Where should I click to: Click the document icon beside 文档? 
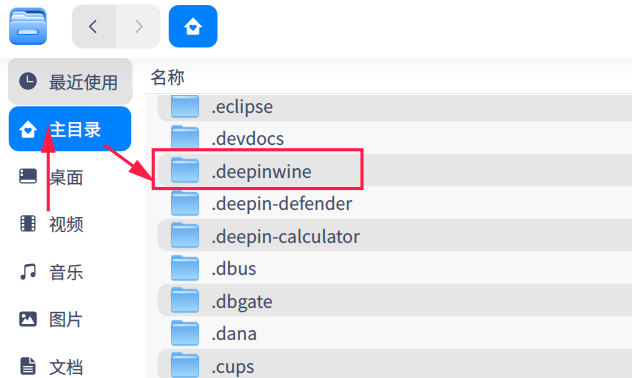[x=28, y=366]
